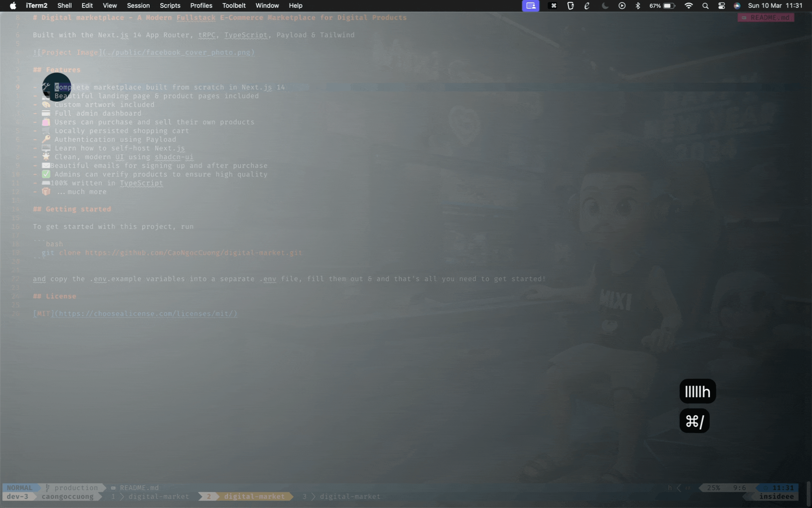Screen dimensions: 812x508
Task: Open the iTerm2 application menu
Action: click(36, 6)
